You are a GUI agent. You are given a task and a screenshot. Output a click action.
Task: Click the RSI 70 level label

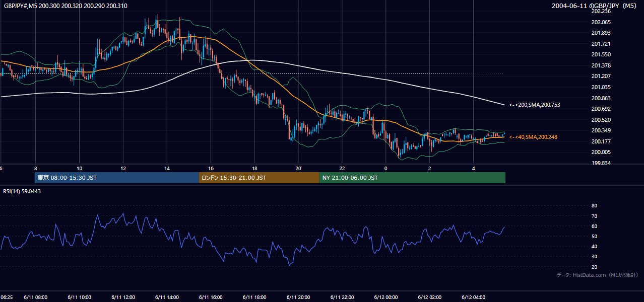pyautogui.click(x=594, y=216)
